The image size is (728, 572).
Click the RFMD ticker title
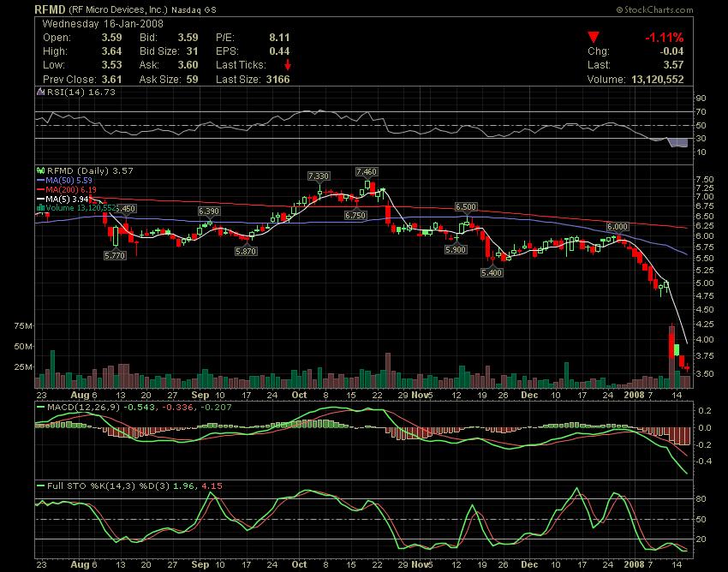(x=51, y=9)
